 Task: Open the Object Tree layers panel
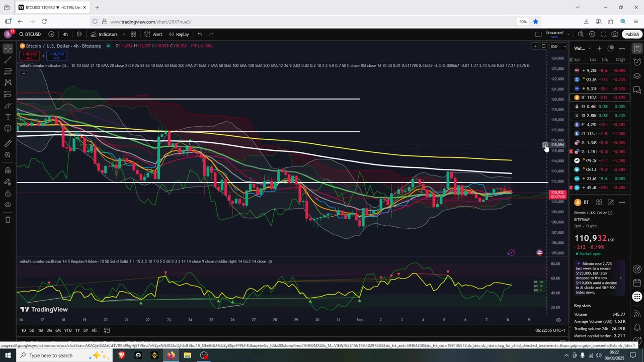(637, 76)
